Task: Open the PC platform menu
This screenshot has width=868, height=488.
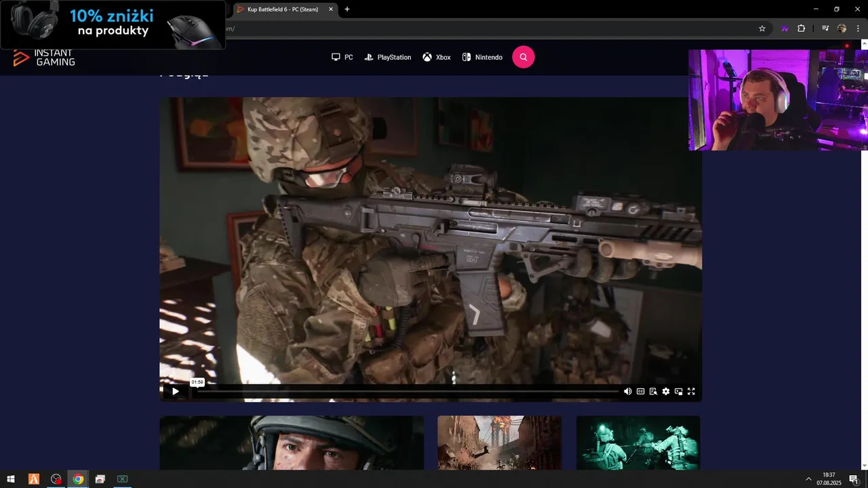Action: [342, 58]
